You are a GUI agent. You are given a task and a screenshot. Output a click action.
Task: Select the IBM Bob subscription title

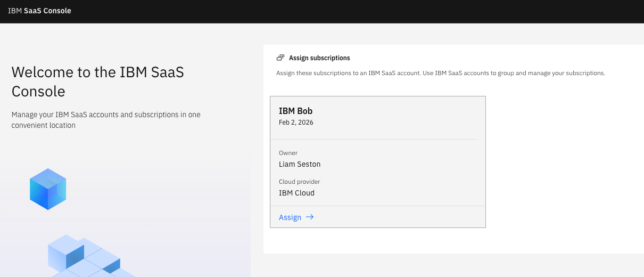[x=295, y=111]
